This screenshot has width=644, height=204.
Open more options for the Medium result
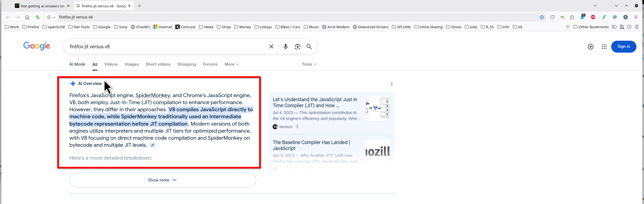pyautogui.click(x=297, y=127)
